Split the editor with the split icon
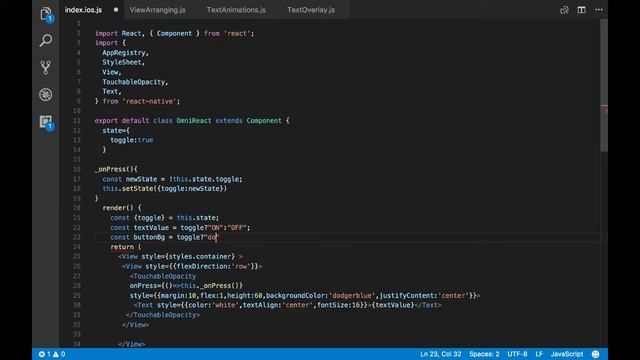The image size is (640, 360). point(581,10)
